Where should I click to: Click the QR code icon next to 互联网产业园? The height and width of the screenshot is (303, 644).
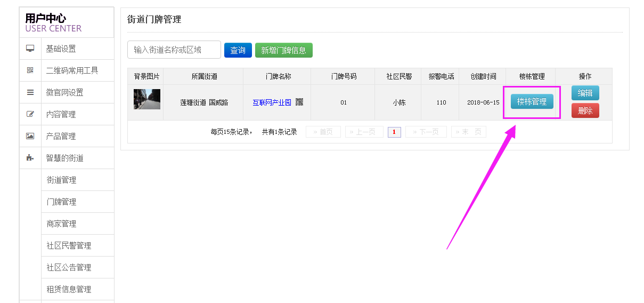[x=299, y=102]
